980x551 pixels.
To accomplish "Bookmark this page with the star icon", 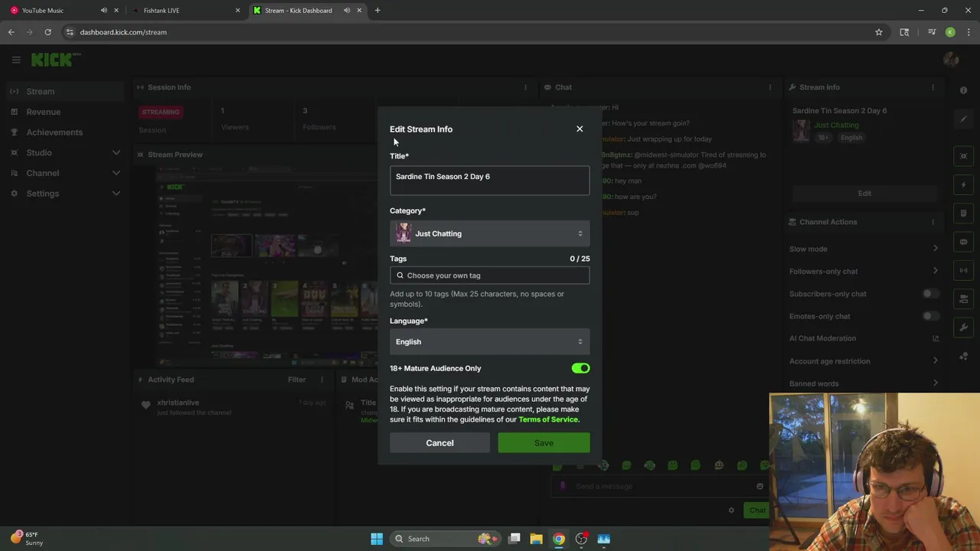I will 879,32.
